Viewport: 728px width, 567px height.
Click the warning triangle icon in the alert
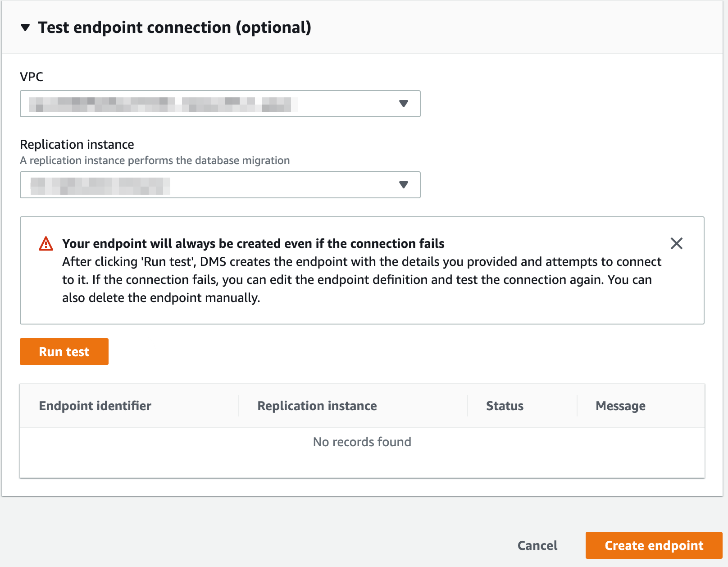pyautogui.click(x=45, y=243)
